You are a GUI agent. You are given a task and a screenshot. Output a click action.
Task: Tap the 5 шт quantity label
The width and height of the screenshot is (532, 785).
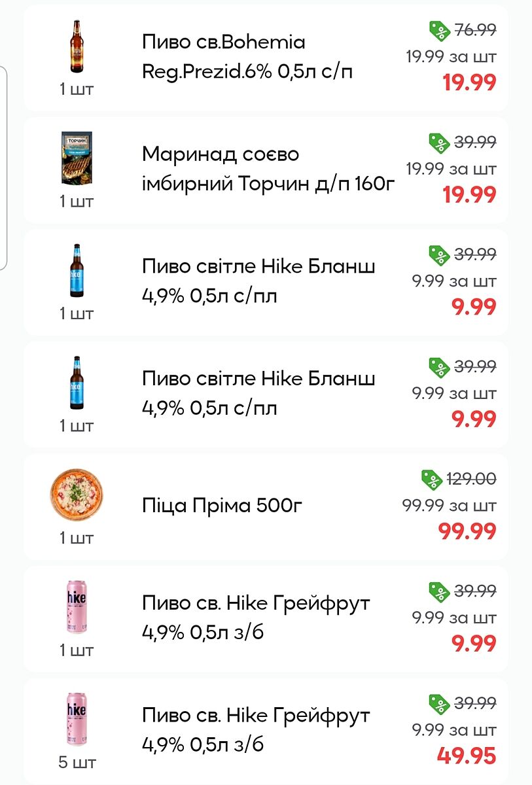77,763
